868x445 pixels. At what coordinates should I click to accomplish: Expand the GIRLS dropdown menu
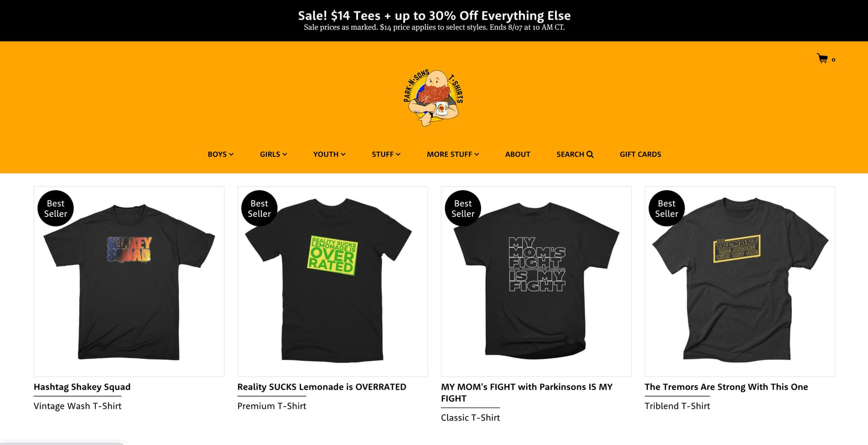[273, 154]
